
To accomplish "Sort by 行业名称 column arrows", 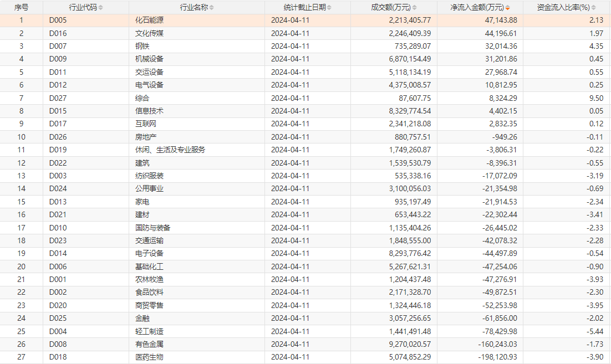I will click(212, 8).
